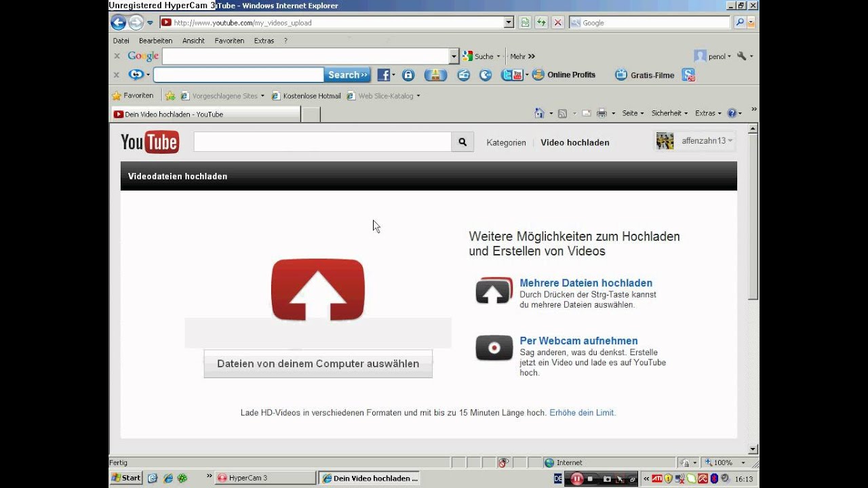Stop loading with the red X icon
The width and height of the screenshot is (868, 488).
[x=557, y=22]
